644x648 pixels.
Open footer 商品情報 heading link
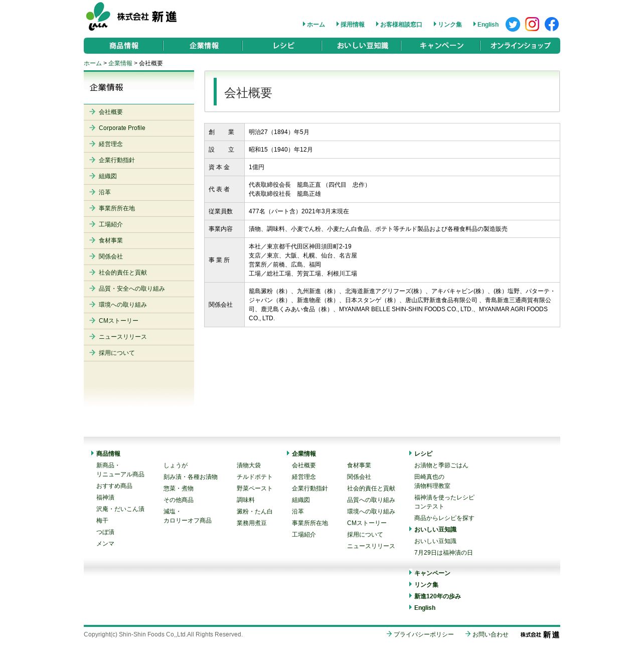pos(108,454)
